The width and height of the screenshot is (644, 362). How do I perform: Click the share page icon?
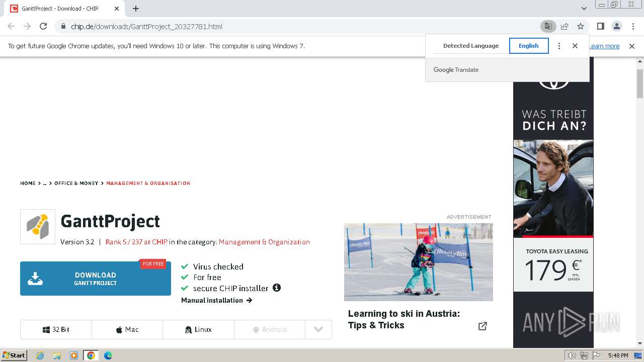tap(565, 26)
